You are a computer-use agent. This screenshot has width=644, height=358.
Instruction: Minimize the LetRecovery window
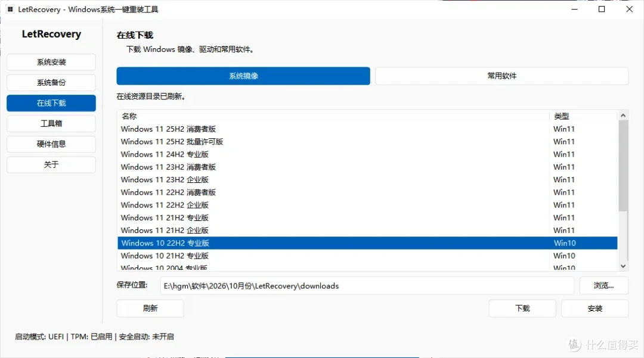click(575, 9)
